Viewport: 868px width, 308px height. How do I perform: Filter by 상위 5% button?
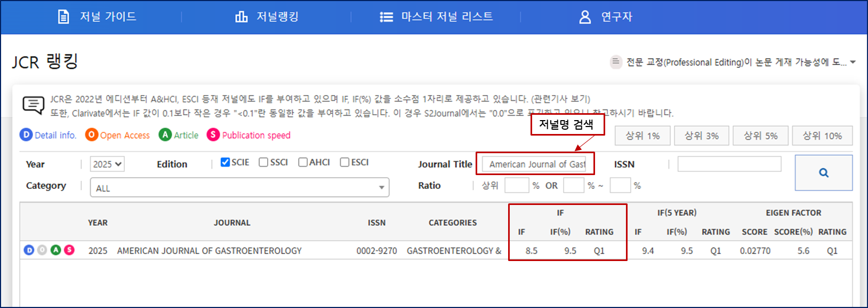tap(761, 136)
